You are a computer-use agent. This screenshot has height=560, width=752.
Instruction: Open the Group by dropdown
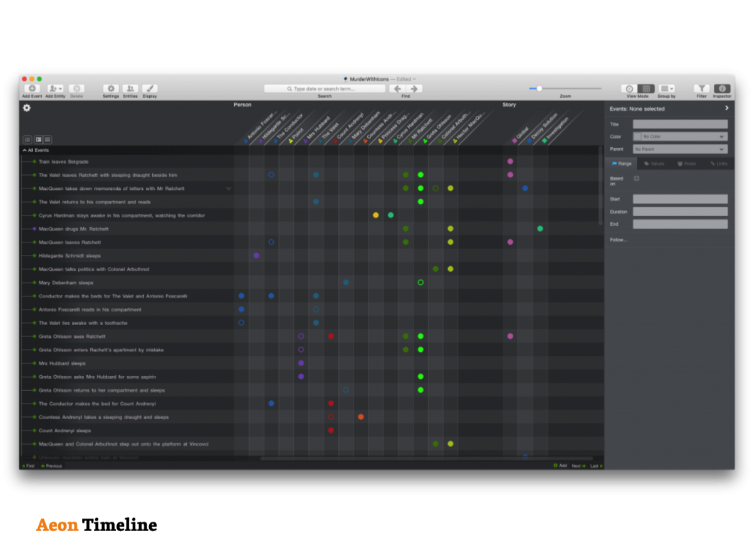coord(666,89)
